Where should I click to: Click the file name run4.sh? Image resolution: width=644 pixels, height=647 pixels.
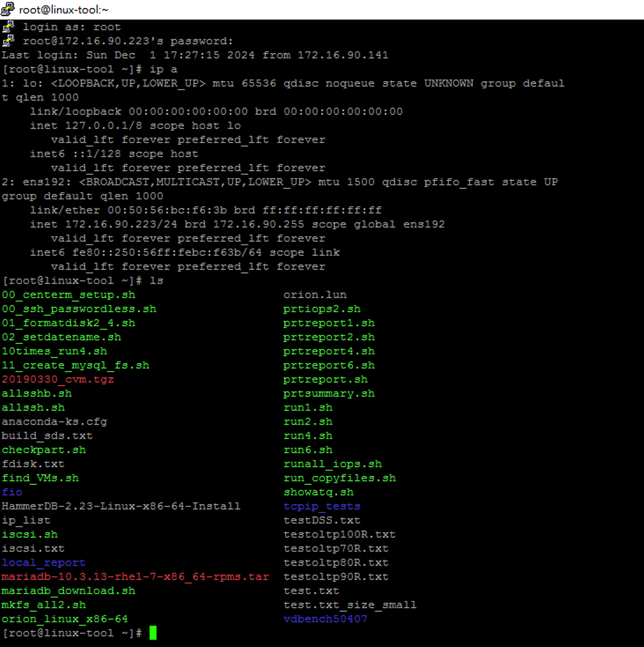tap(308, 436)
